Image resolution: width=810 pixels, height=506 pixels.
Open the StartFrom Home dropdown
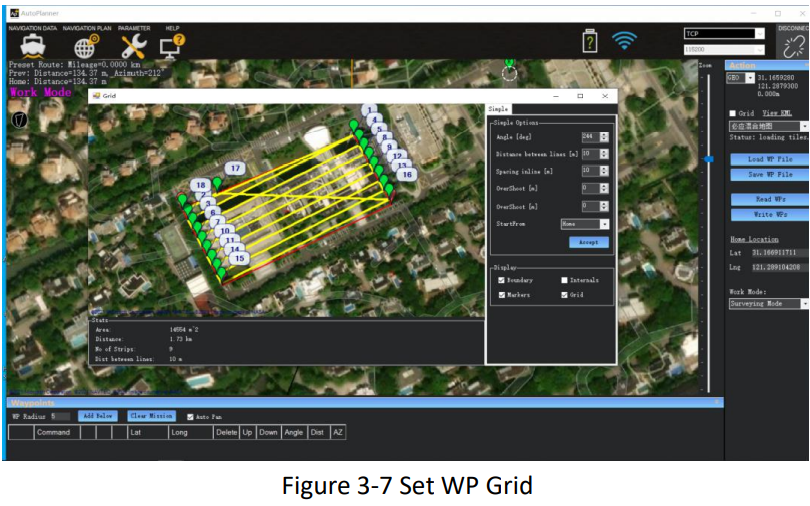click(584, 225)
